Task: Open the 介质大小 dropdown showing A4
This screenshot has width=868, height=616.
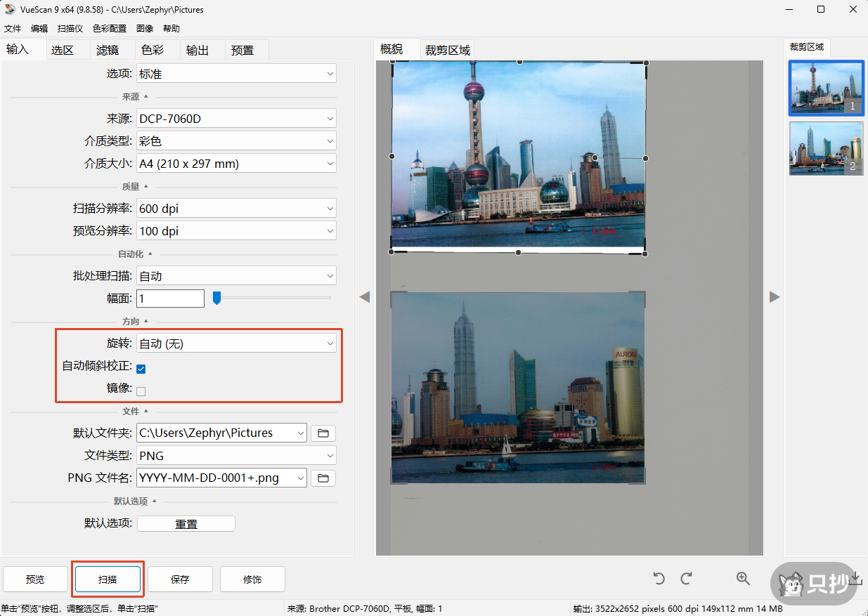Action: pyautogui.click(x=236, y=164)
